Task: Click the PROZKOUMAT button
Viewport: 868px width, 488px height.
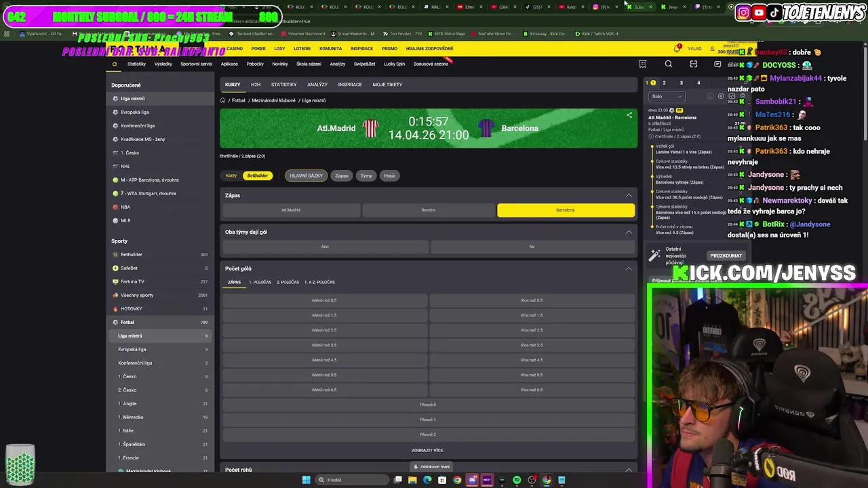Action: click(726, 256)
